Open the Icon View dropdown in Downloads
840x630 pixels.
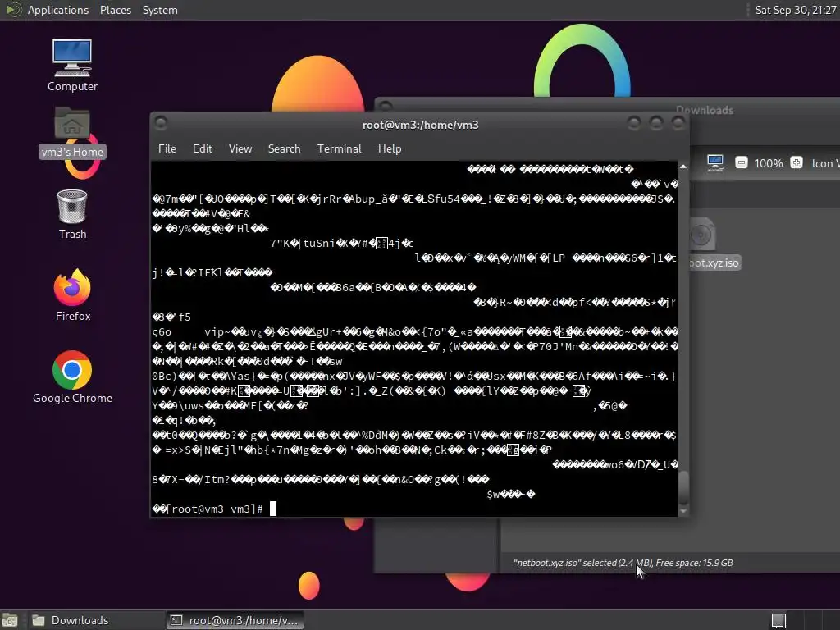coord(825,163)
